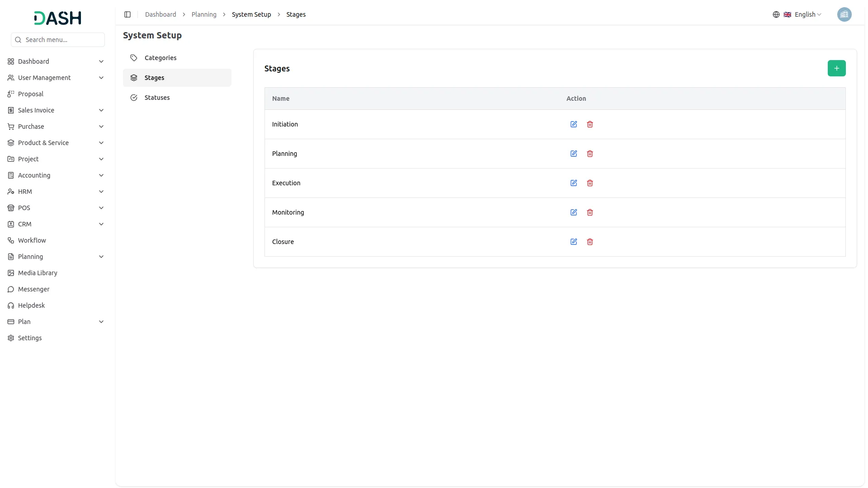Open Planning breadcrumb link
Image resolution: width=868 pixels, height=488 pixels.
(204, 14)
